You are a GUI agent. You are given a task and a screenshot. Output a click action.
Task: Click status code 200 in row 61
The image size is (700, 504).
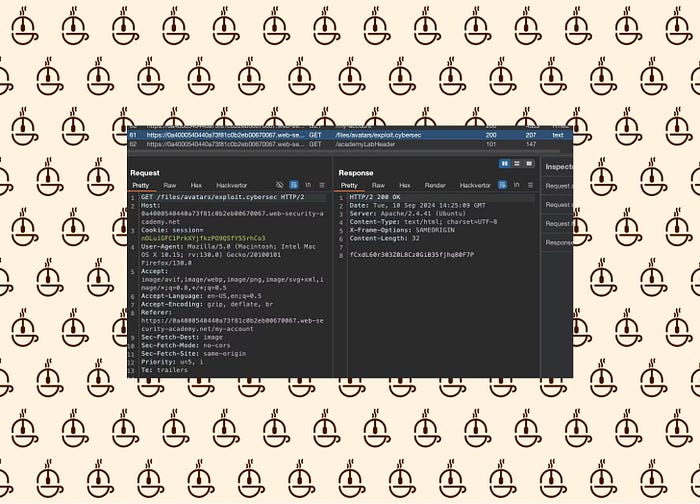pos(491,135)
